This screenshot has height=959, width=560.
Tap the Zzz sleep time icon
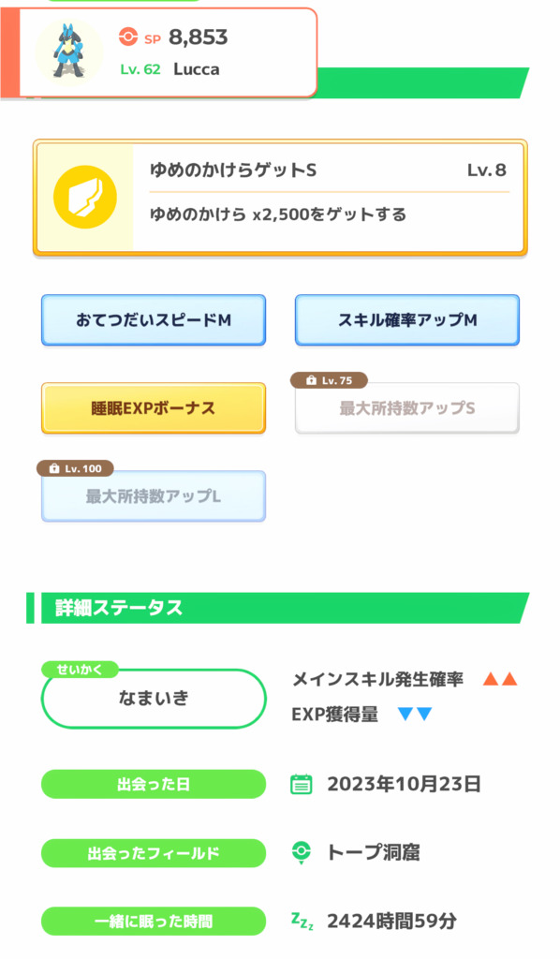pos(302,922)
